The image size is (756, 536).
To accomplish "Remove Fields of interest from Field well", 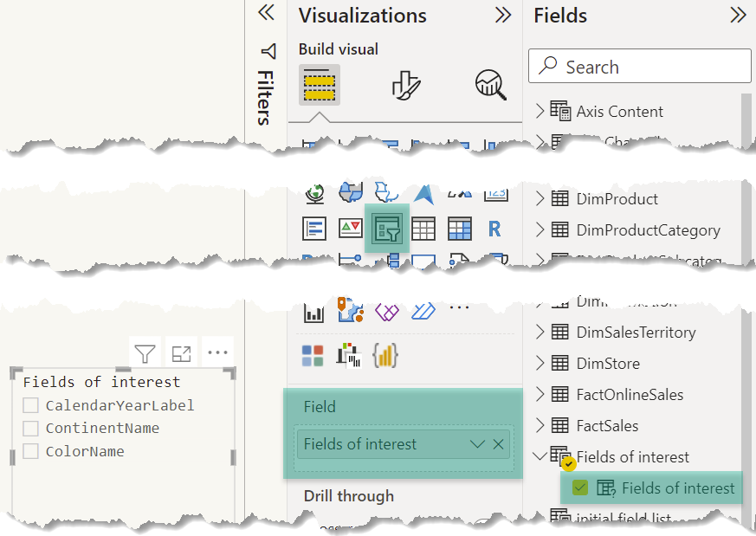I will coord(499,444).
